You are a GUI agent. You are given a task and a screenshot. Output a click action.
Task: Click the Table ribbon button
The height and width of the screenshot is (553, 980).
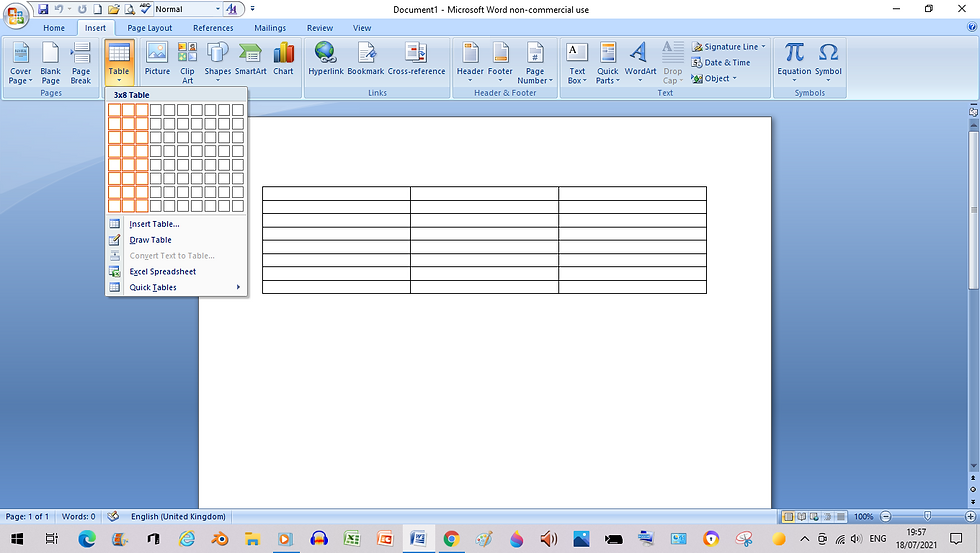119,62
